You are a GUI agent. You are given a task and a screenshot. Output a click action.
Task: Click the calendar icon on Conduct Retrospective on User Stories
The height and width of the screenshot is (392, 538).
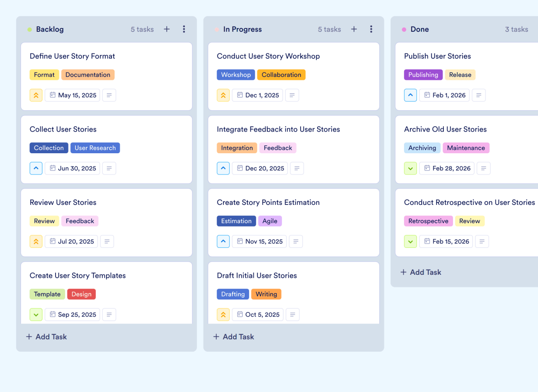pos(428,241)
